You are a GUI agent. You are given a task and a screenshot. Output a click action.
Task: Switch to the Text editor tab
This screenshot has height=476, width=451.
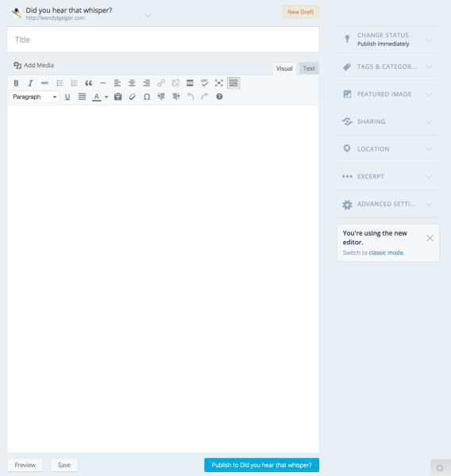[309, 68]
